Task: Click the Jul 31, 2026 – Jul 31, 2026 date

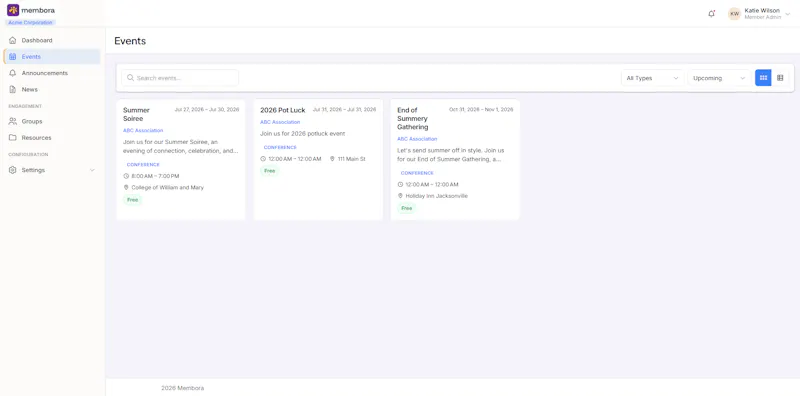Action: click(344, 110)
